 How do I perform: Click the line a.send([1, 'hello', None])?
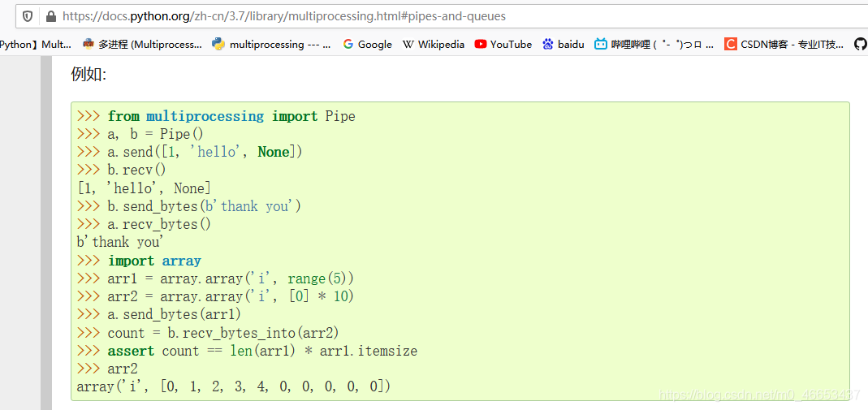coord(189,152)
